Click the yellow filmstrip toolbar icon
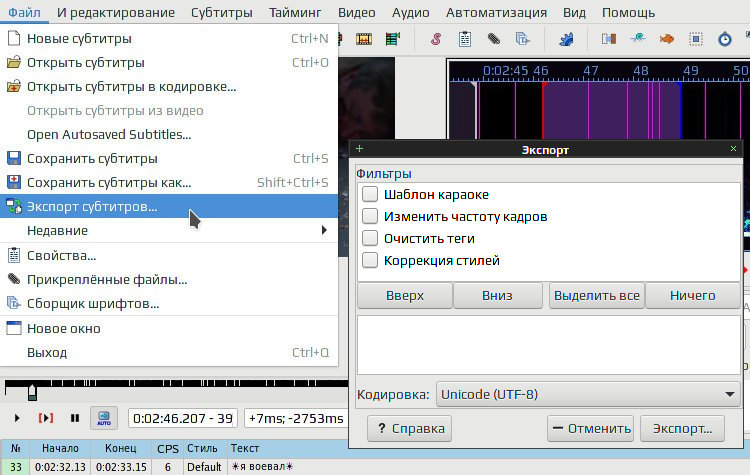The width and height of the screenshot is (750, 475). [x=364, y=39]
